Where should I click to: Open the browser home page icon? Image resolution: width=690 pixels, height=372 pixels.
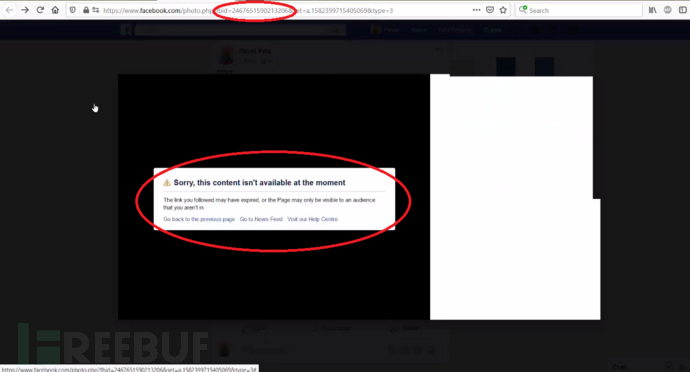click(55, 10)
